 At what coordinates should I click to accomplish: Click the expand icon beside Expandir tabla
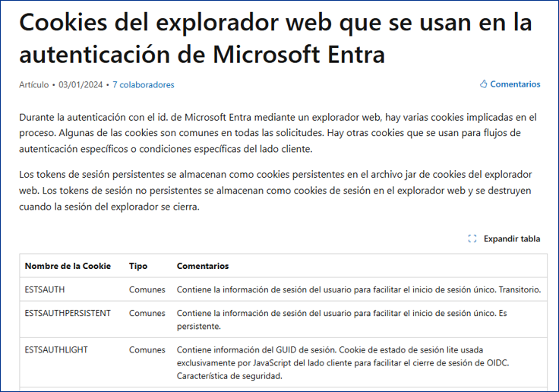pyautogui.click(x=472, y=239)
